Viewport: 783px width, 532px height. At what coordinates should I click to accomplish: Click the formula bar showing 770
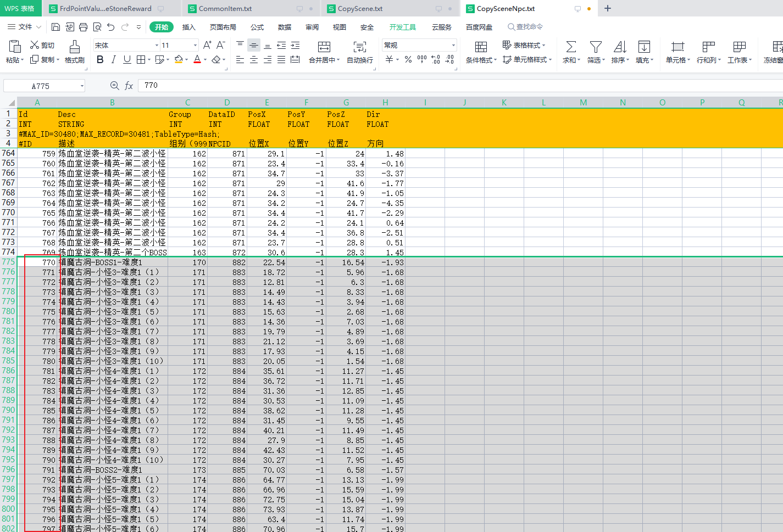tap(460, 86)
